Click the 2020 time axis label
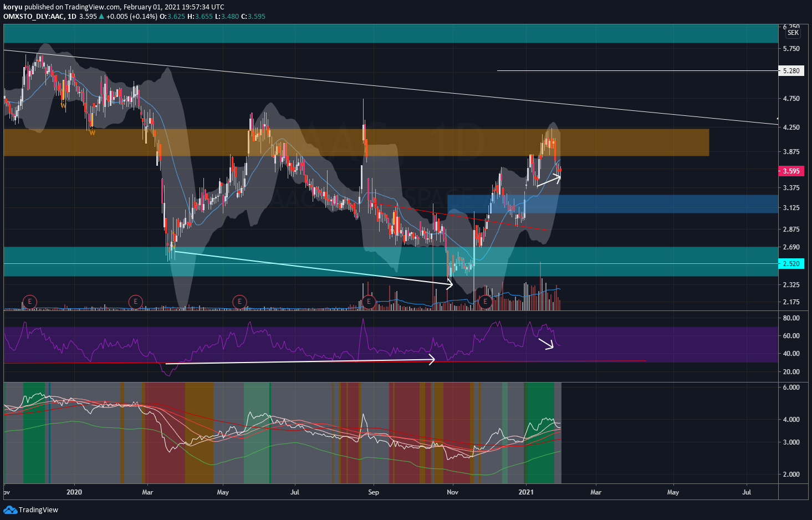Viewport: 812px width, 520px height. (74, 492)
